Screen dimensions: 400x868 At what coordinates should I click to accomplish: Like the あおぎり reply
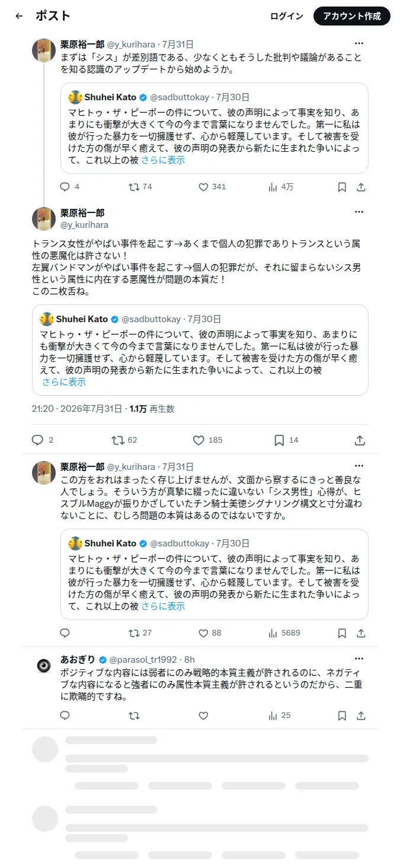tap(203, 716)
